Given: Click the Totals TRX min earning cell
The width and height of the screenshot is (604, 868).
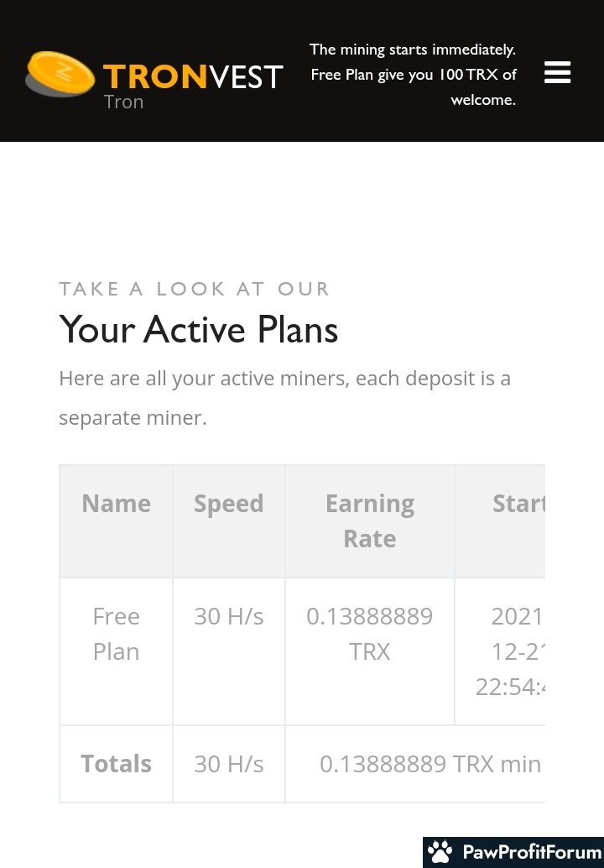Looking at the screenshot, I should pyautogui.click(x=430, y=764).
